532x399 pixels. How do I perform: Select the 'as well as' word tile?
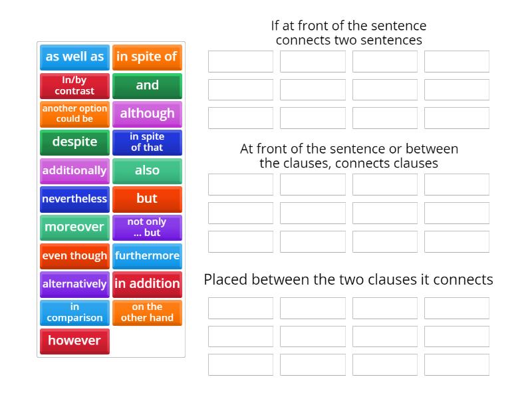(74, 57)
